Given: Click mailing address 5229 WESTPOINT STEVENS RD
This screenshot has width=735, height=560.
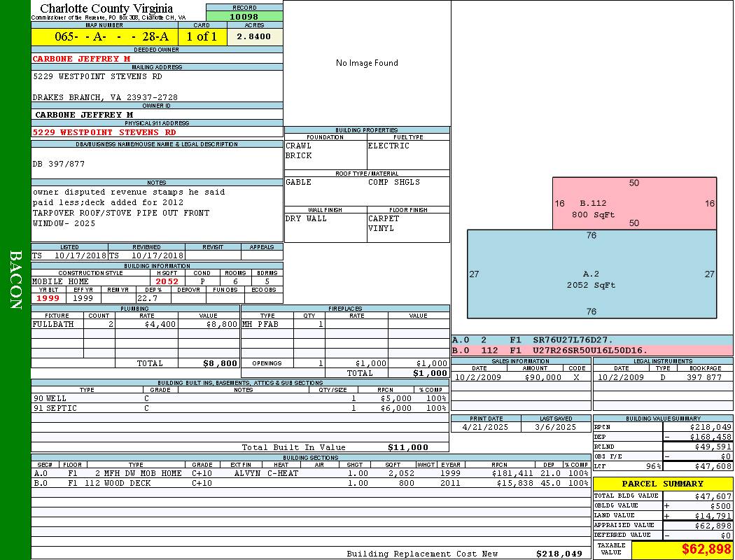Looking at the screenshot, I should tap(97, 76).
